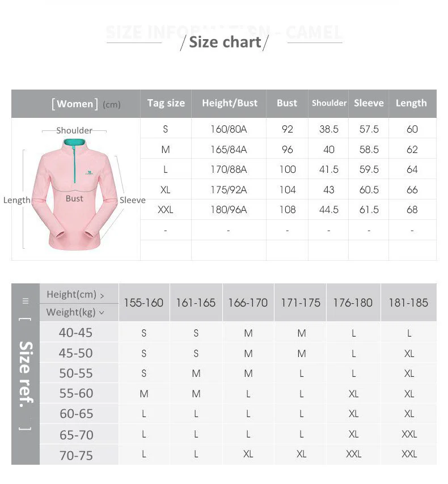Select the Tag size column header
The height and width of the screenshot is (484, 448).
(x=166, y=103)
